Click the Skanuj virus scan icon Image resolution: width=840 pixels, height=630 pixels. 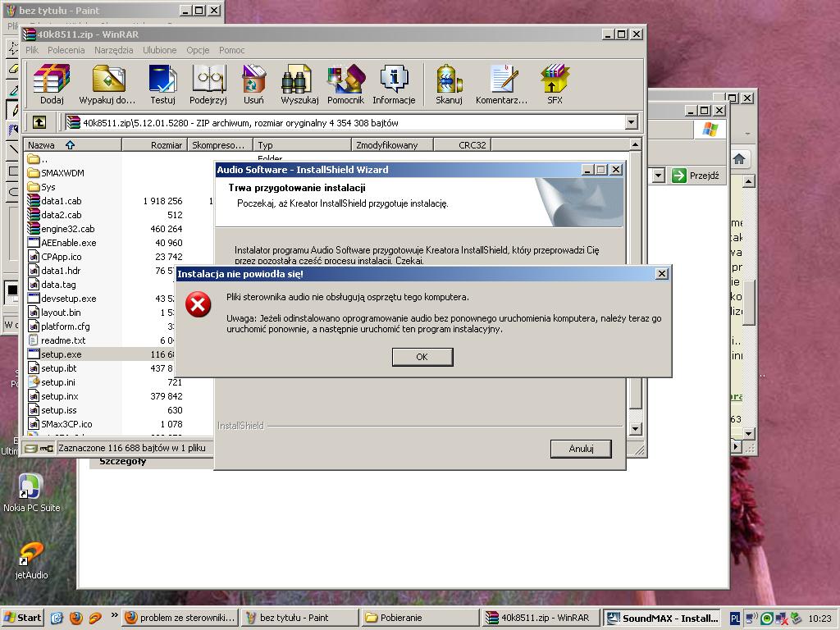point(449,84)
